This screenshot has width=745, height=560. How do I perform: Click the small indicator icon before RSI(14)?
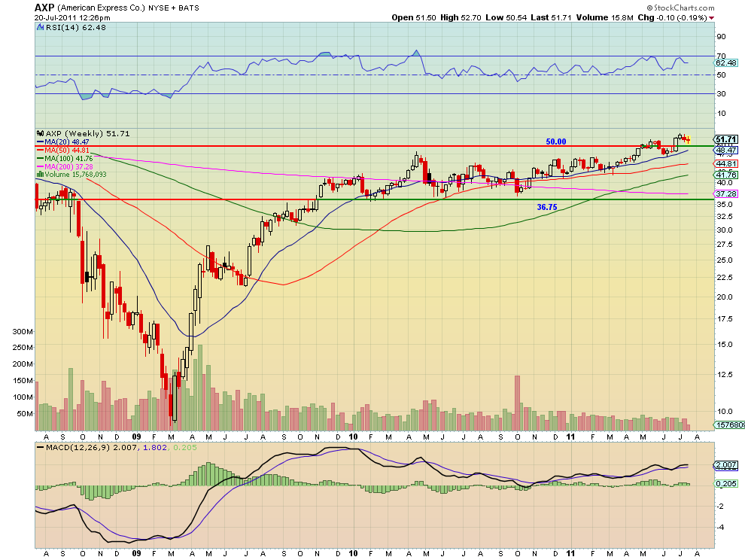click(41, 28)
